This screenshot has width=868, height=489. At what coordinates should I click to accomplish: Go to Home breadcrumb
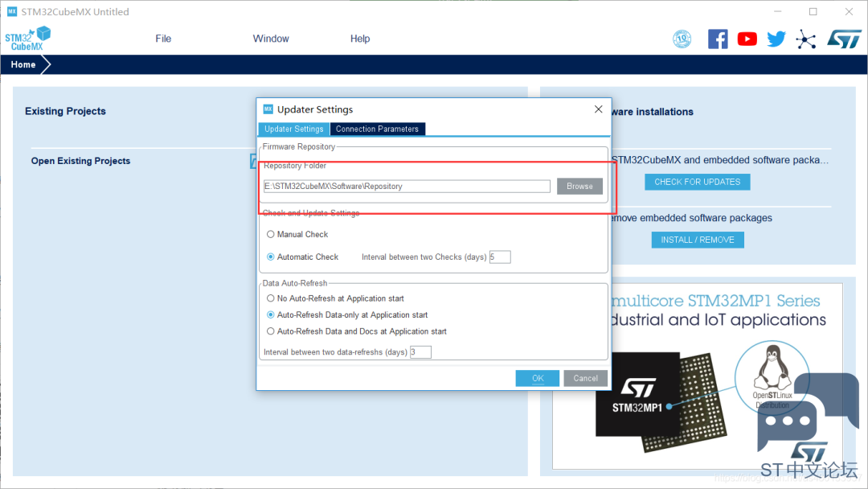pyautogui.click(x=23, y=65)
